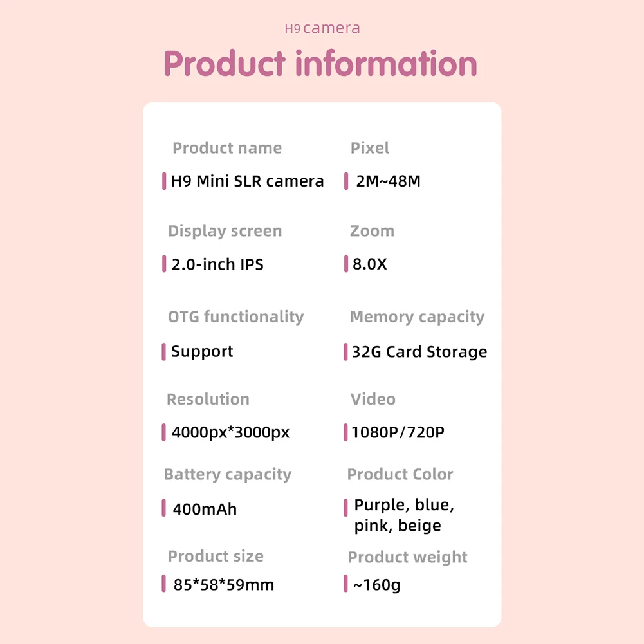Select the "OTG functionality" label
644x644 pixels.
235,317
